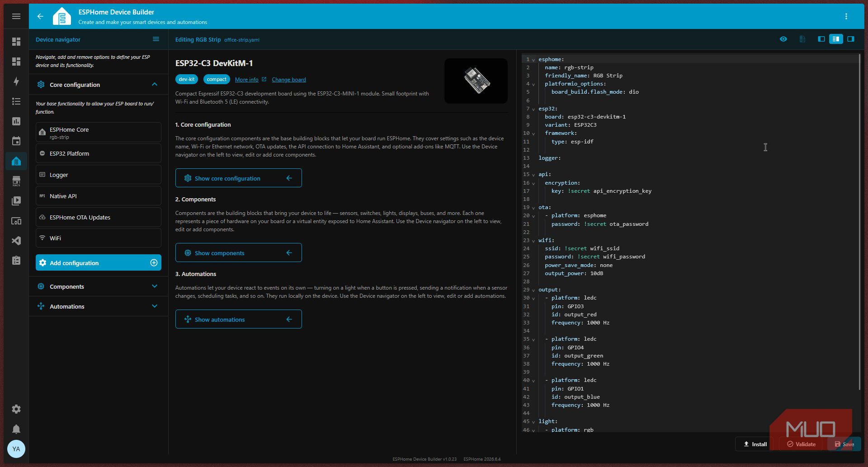Expand the Automations section
Screen dimensions: 868x467
155,306
